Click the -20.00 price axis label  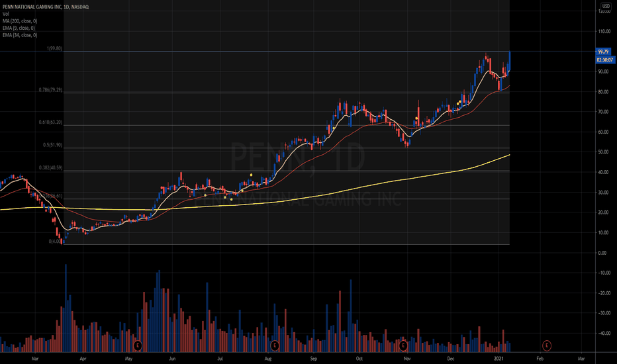point(604,293)
